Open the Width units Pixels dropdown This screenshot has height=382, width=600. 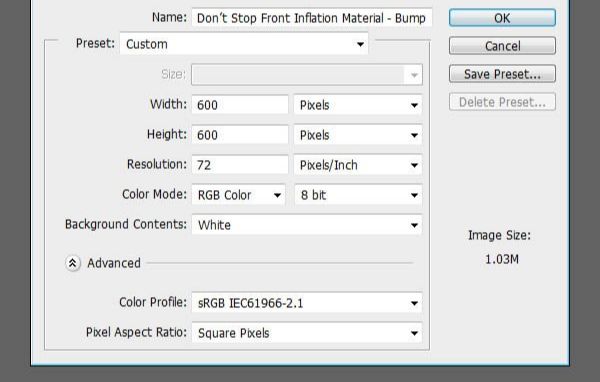pyautogui.click(x=358, y=105)
